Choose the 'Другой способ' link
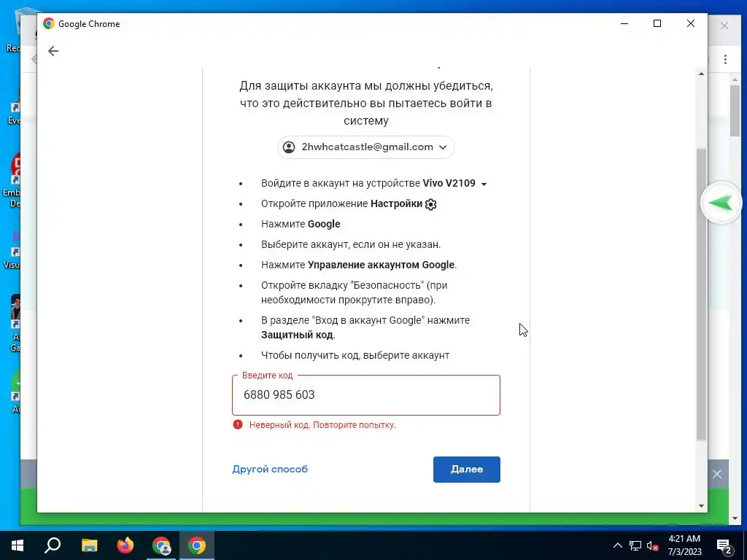Image resolution: width=747 pixels, height=560 pixels. coord(270,469)
